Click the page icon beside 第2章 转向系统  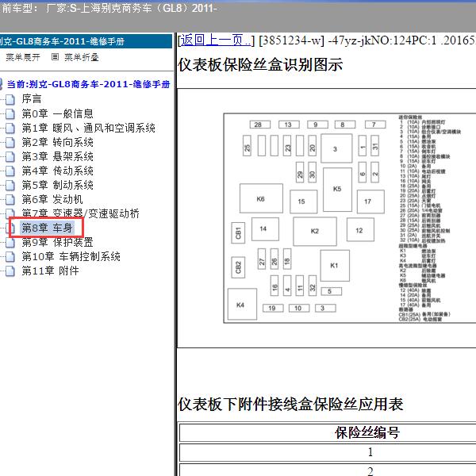pyautogui.click(x=10, y=143)
